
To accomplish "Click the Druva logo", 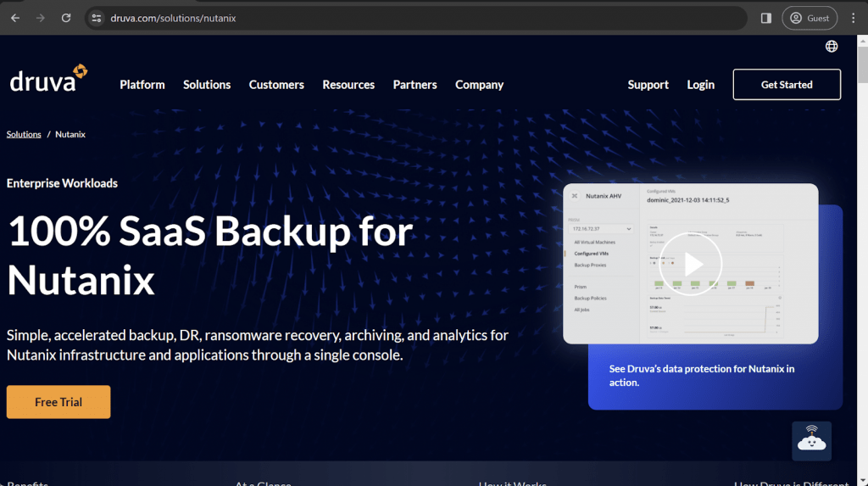I will click(48, 79).
